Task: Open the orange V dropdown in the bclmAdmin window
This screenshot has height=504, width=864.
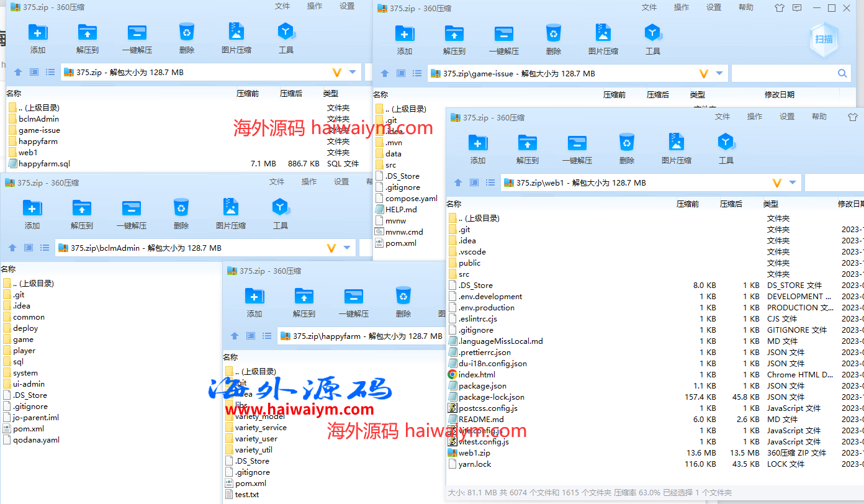Action: pos(331,248)
